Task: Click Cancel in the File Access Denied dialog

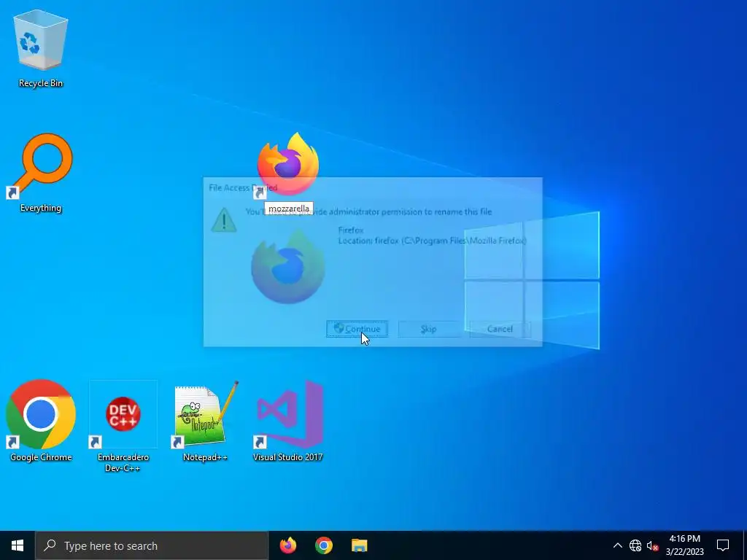Action: click(500, 329)
